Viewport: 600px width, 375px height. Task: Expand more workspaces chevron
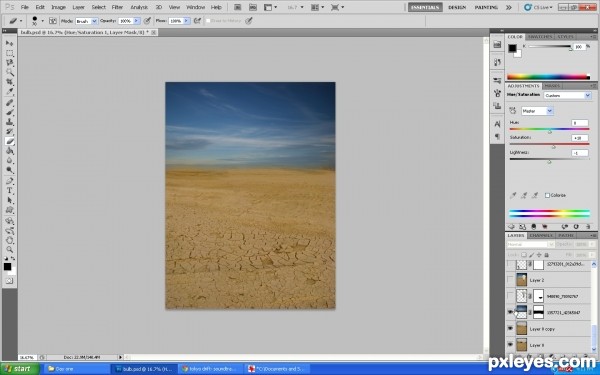(x=509, y=7)
